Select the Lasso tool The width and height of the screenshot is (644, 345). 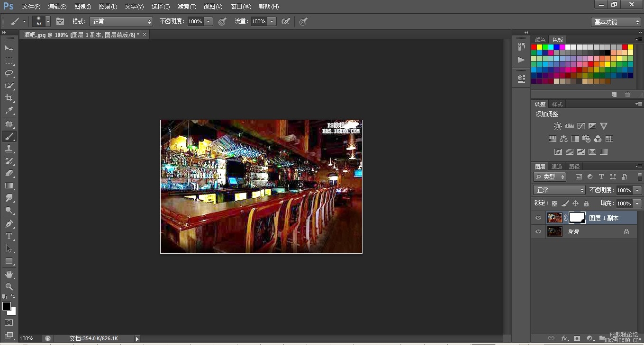coord(9,73)
